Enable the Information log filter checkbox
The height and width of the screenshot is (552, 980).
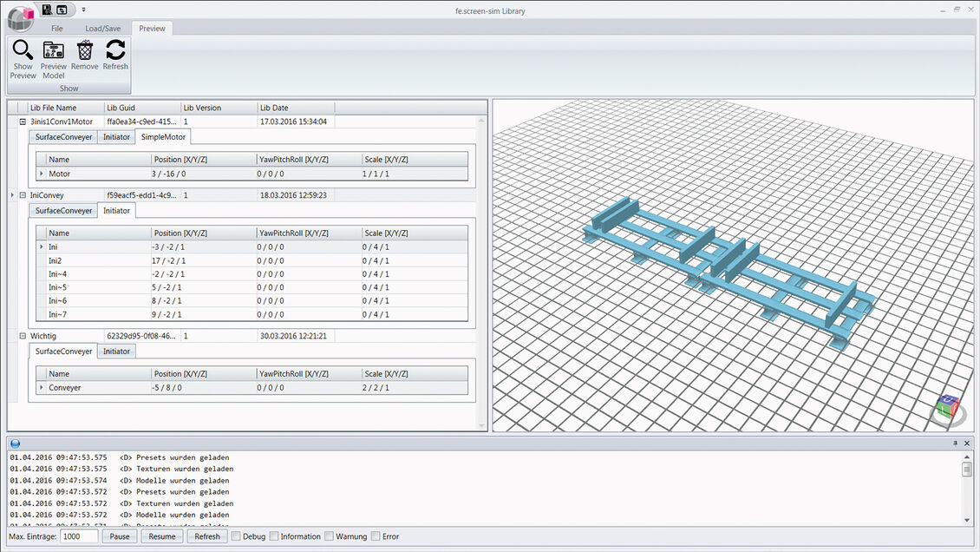(x=274, y=536)
